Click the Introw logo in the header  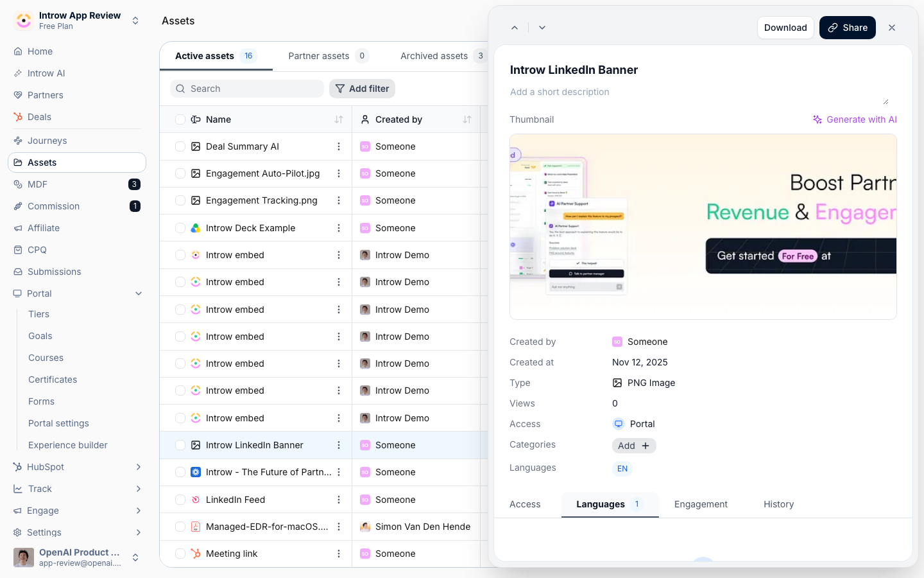[x=24, y=21]
